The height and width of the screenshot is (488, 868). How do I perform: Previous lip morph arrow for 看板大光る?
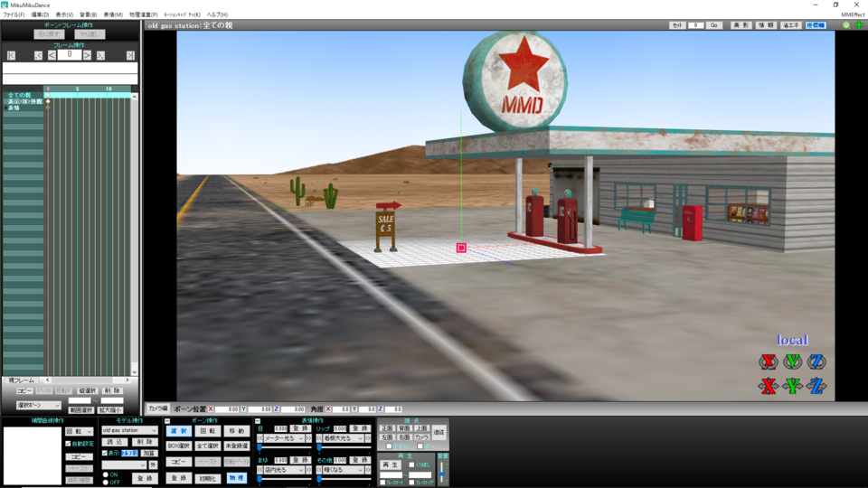[x=319, y=438]
